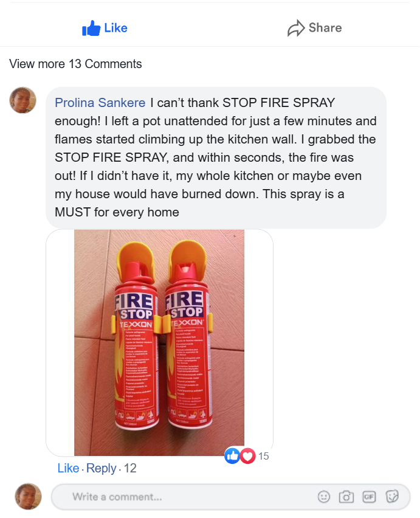Click the red heart reaction badge
This screenshot has height=518, width=420.
tap(247, 456)
